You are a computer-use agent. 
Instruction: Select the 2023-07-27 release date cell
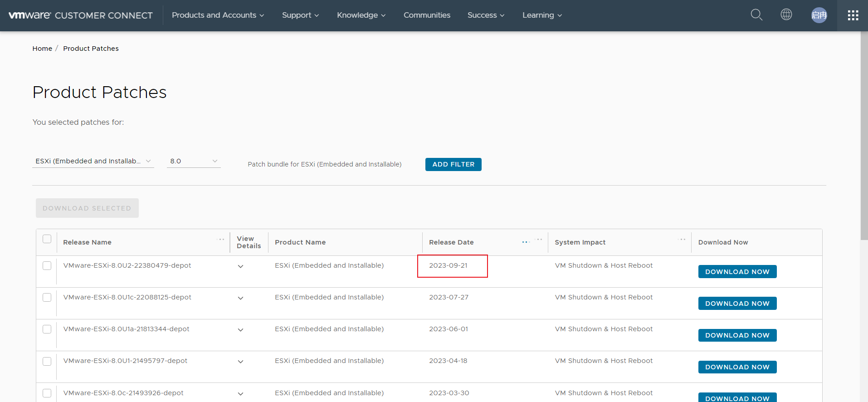point(449,297)
